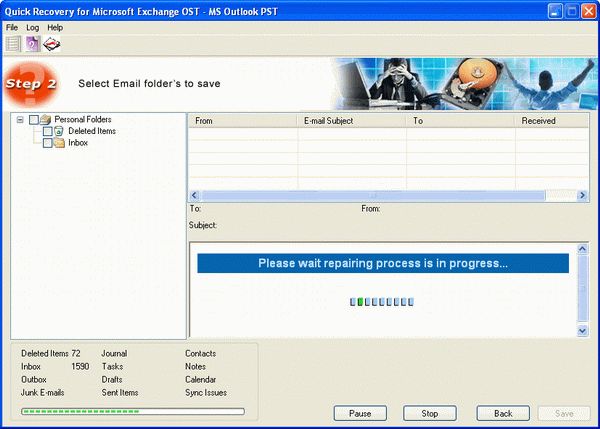Click the Deleted Items count 72
The height and width of the screenshot is (429, 600).
click(76, 354)
